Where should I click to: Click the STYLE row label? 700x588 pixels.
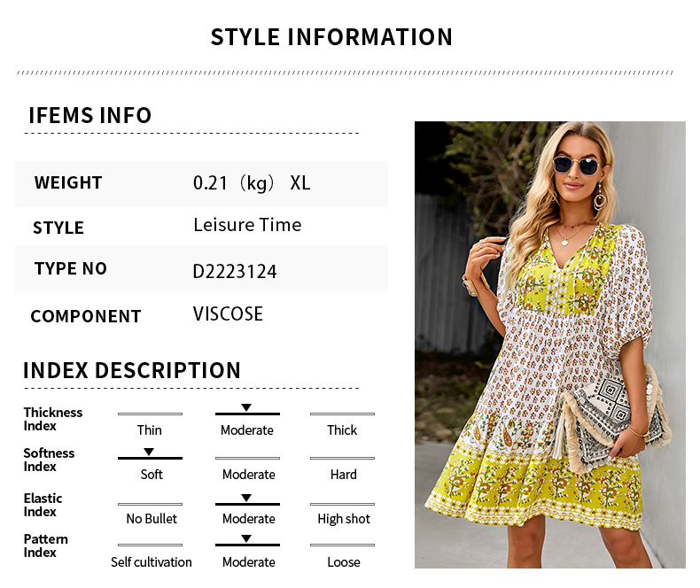point(58,228)
